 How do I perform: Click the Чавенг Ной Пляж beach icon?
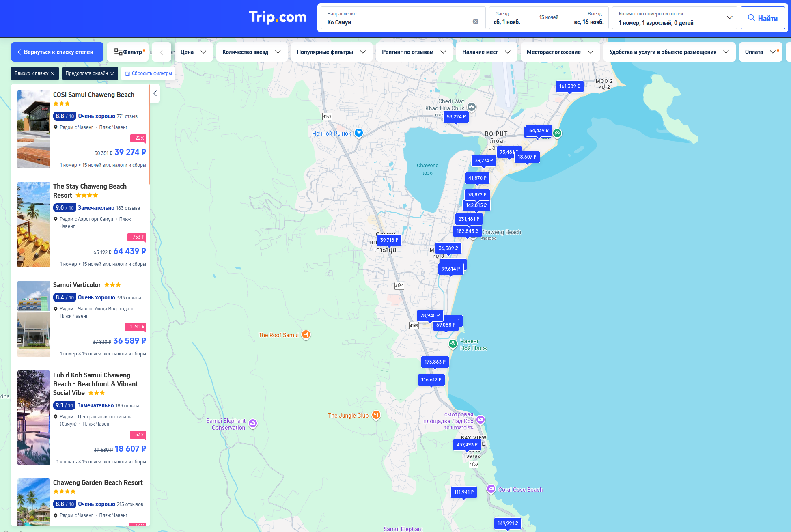point(453,344)
